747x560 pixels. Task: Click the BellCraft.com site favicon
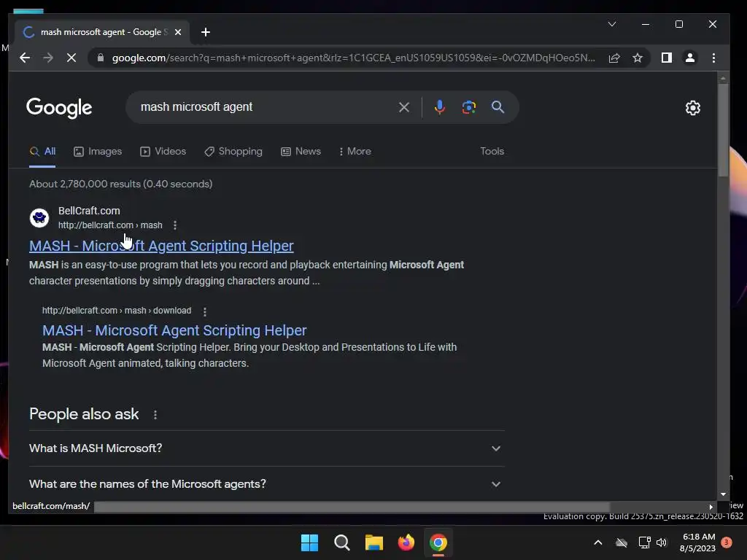point(39,218)
